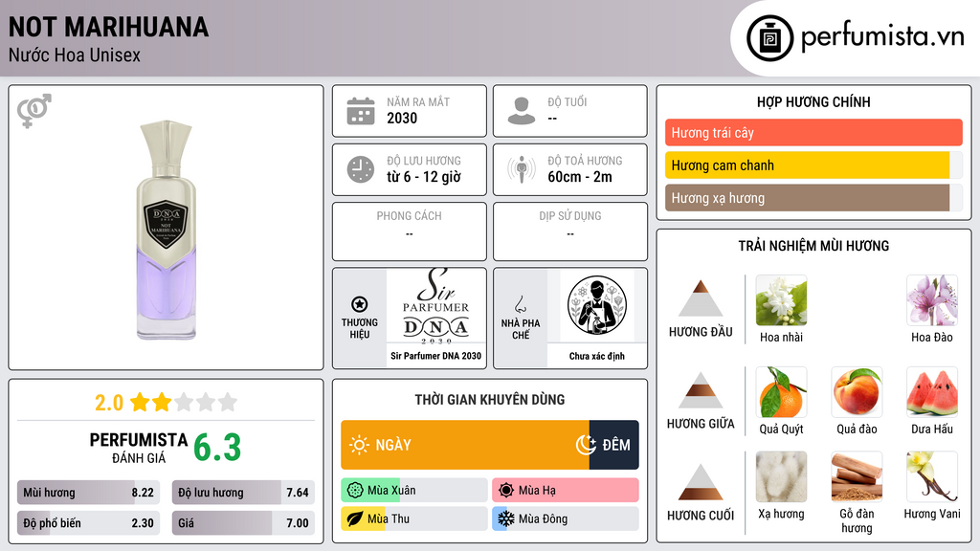Click the Giá 7.00 score bar
Image resolution: width=980 pixels, height=551 pixels.
243,523
